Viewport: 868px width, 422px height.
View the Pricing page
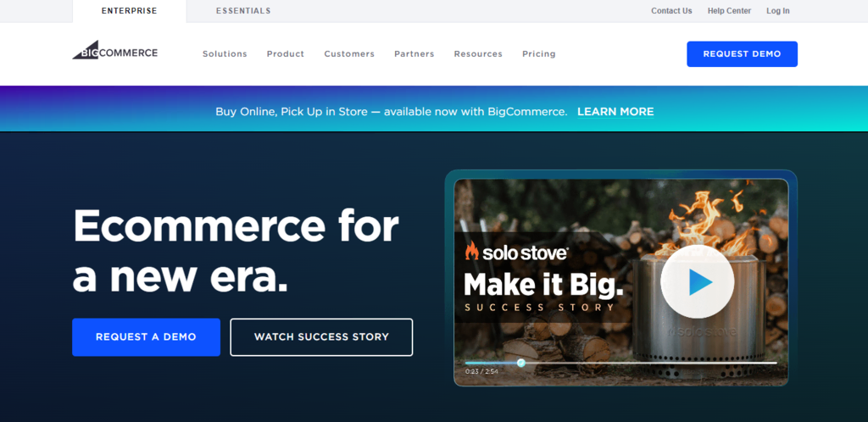click(x=538, y=53)
